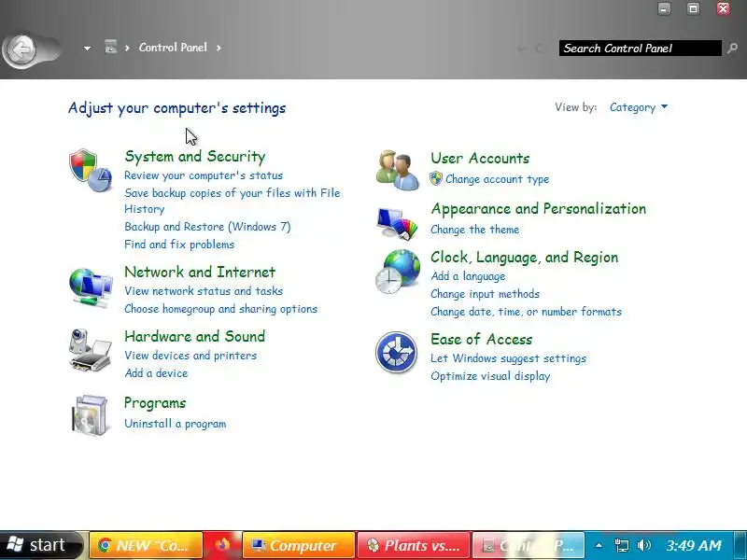The image size is (747, 560).
Task: Open the Ease of Access heading
Action: (481, 339)
